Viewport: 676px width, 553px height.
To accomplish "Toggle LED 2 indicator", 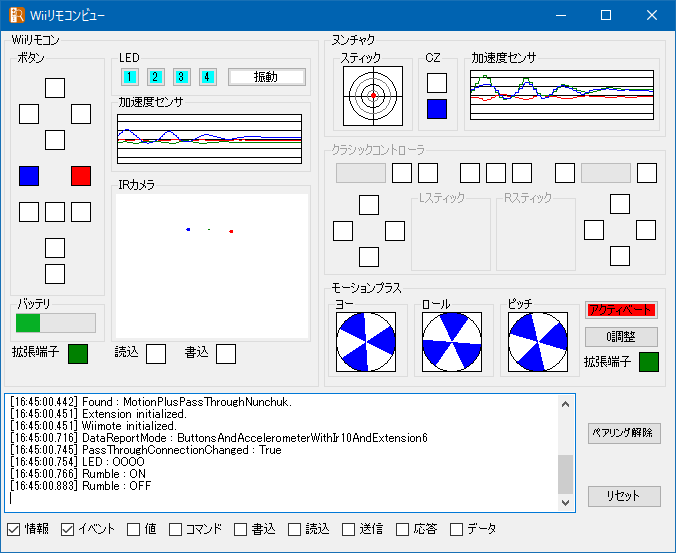I will [x=155, y=77].
